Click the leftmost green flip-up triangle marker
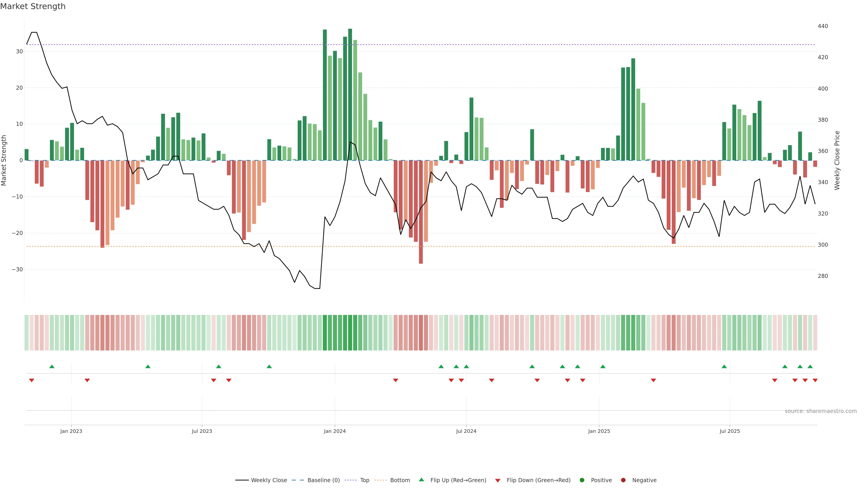Screen dimensions: 868x488 pyautogui.click(x=52, y=366)
